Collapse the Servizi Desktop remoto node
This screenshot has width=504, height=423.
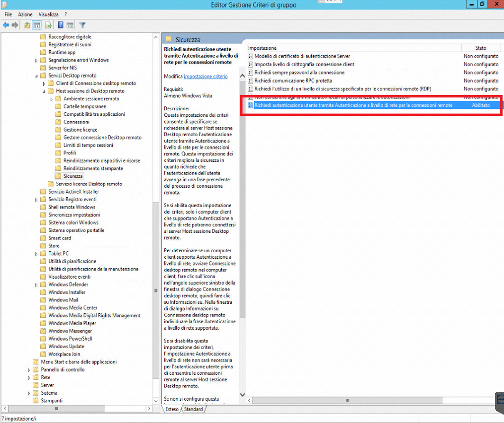click(x=36, y=76)
